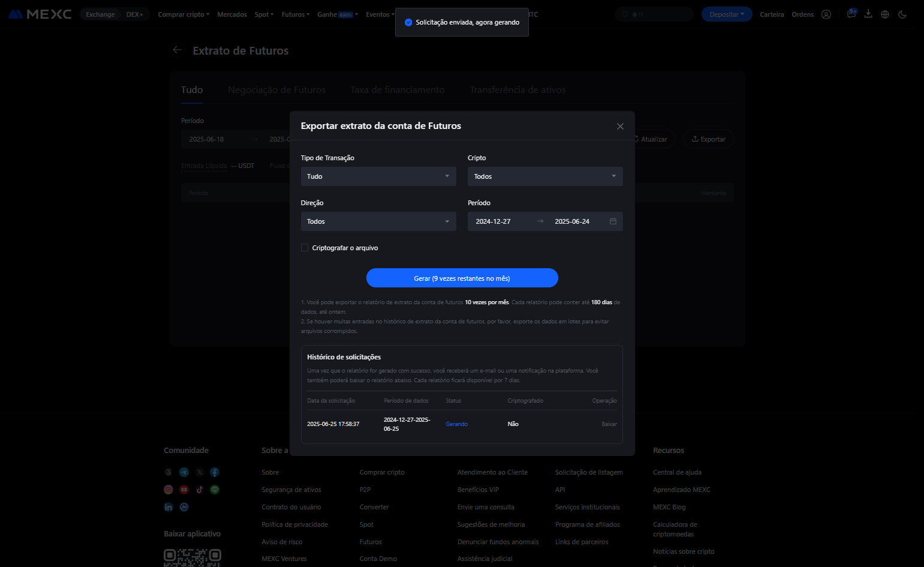Open MEXC LINE icon

[215, 490]
